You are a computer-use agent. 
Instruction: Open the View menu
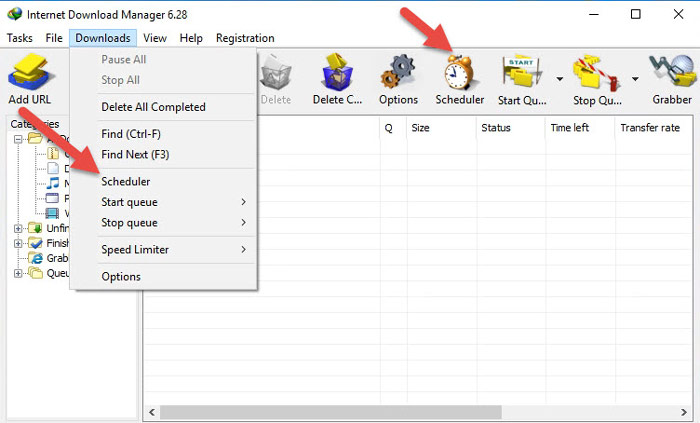click(155, 38)
